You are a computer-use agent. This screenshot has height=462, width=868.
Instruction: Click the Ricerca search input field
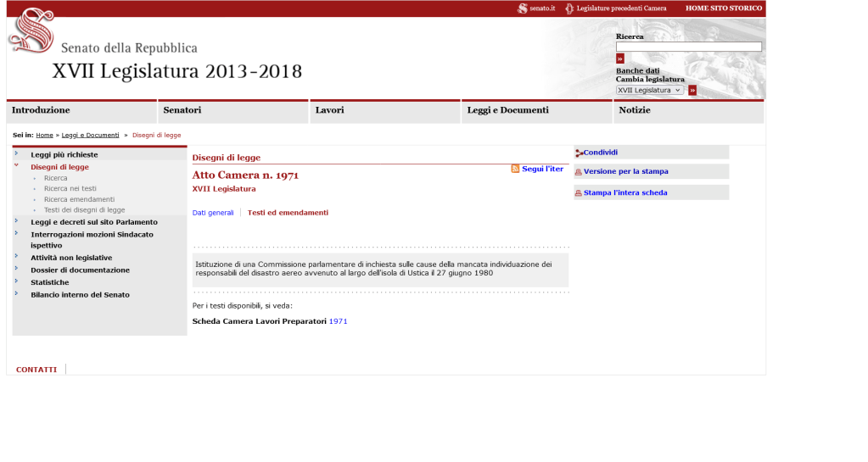pyautogui.click(x=688, y=47)
